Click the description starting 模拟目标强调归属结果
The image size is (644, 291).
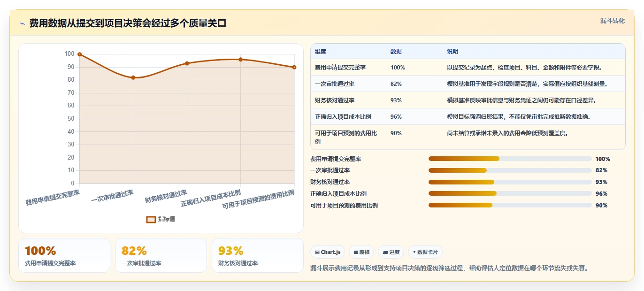pyautogui.click(x=519, y=117)
